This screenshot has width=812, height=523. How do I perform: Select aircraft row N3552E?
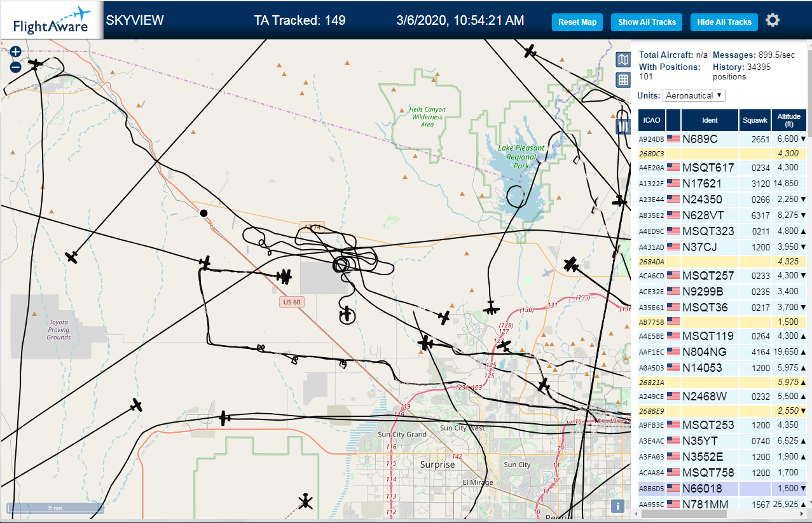point(722,457)
